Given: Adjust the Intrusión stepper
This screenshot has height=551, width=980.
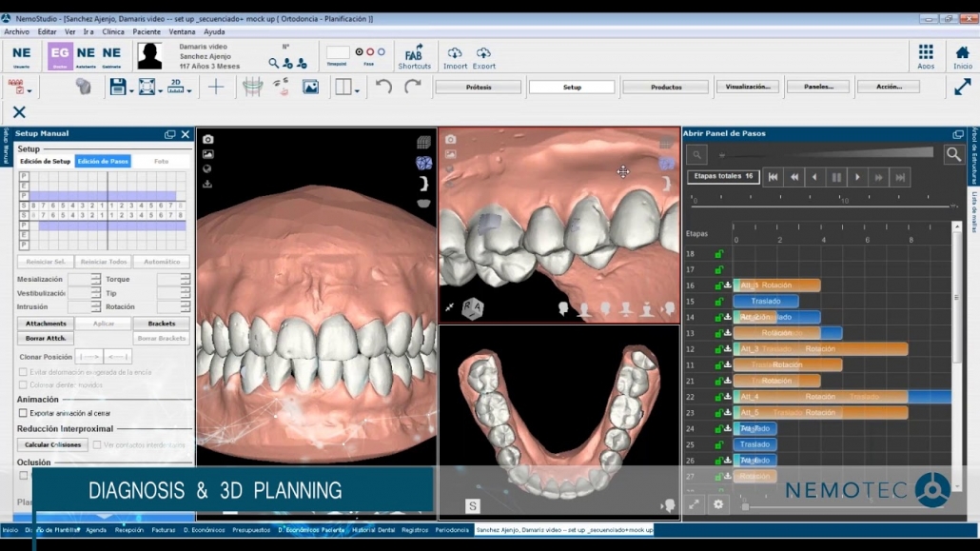Looking at the screenshot, I should pos(96,306).
